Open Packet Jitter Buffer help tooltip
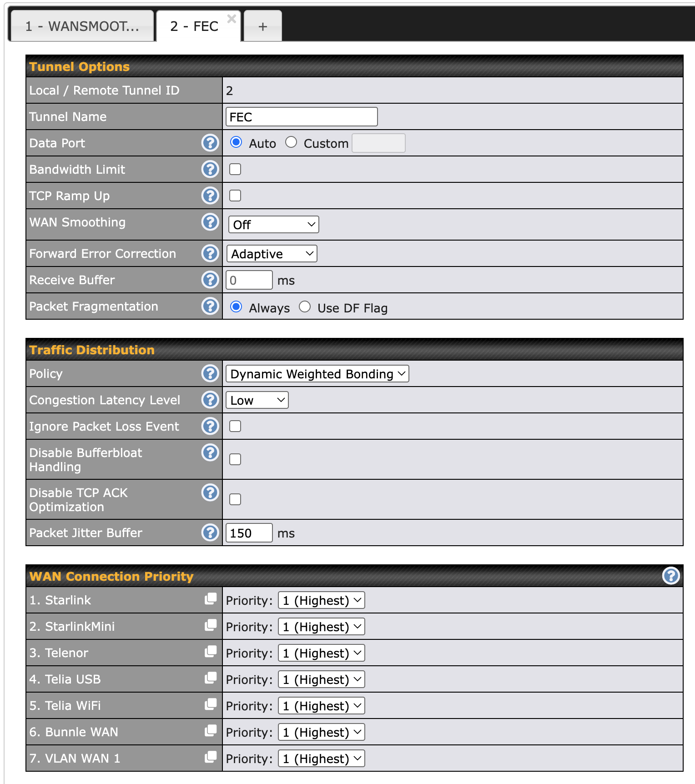This screenshot has height=784, width=695. tap(210, 532)
